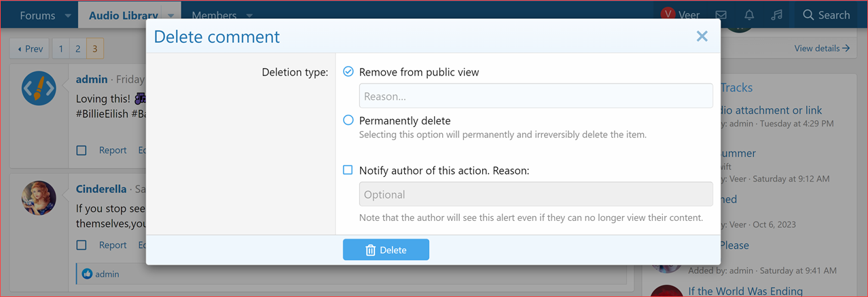The width and height of the screenshot is (868, 297).
Task: Click the music note icon in navbar
Action: [x=777, y=15]
